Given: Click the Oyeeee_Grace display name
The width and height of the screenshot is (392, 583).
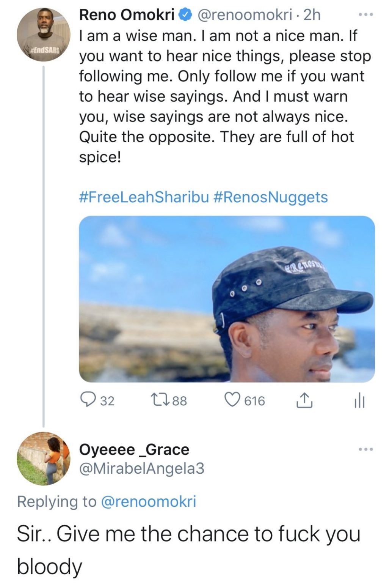Looking at the screenshot, I should tap(134, 450).
